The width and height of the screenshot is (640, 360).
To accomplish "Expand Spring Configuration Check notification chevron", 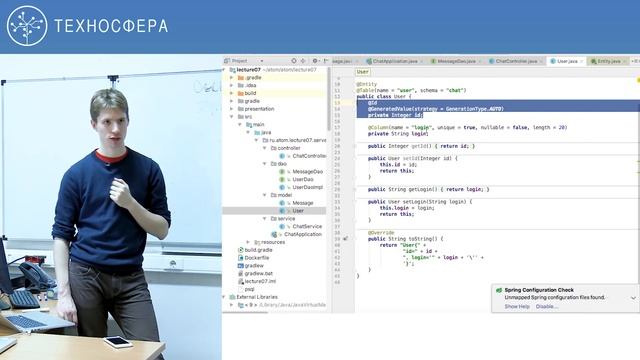I will point(633,298).
